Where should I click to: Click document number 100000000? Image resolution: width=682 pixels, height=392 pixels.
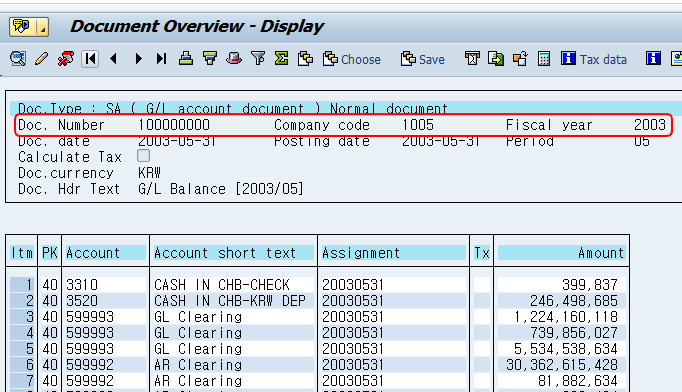[x=174, y=125]
